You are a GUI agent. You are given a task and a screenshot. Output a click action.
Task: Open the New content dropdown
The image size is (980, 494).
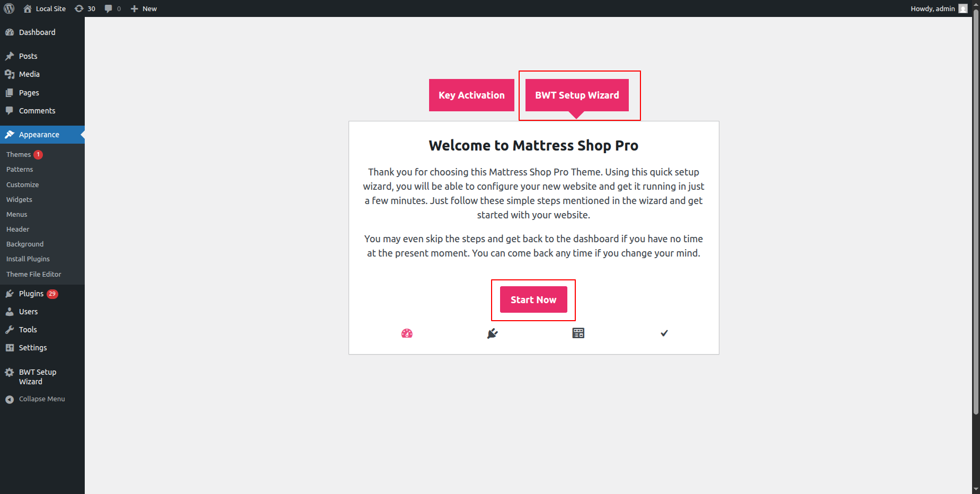[144, 8]
